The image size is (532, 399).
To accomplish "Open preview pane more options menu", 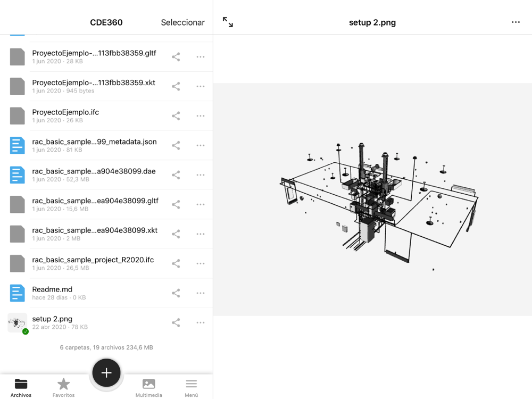I will tap(516, 22).
